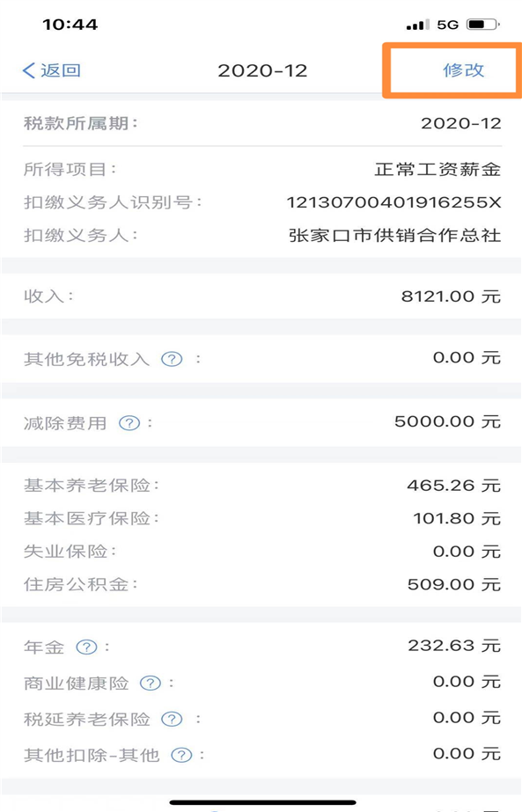Tap the 所得项目 正常工资薪金 value

pyautogui.click(x=437, y=169)
